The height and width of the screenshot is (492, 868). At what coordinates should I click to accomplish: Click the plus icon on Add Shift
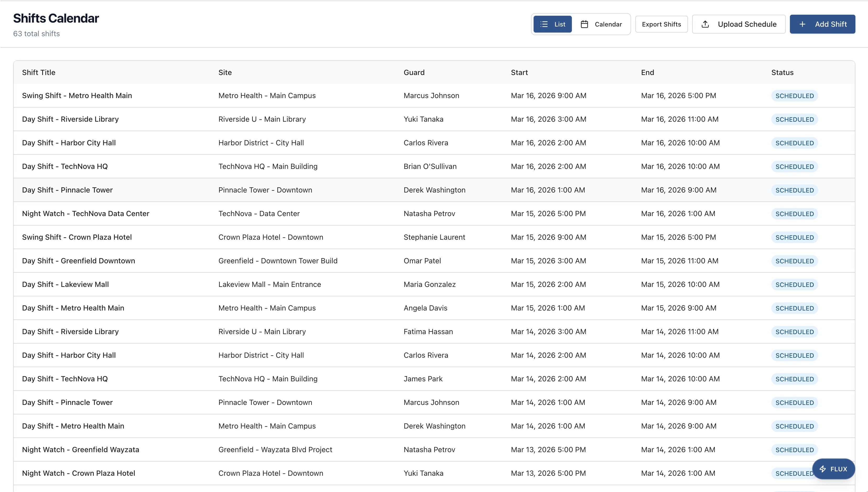[x=802, y=24]
